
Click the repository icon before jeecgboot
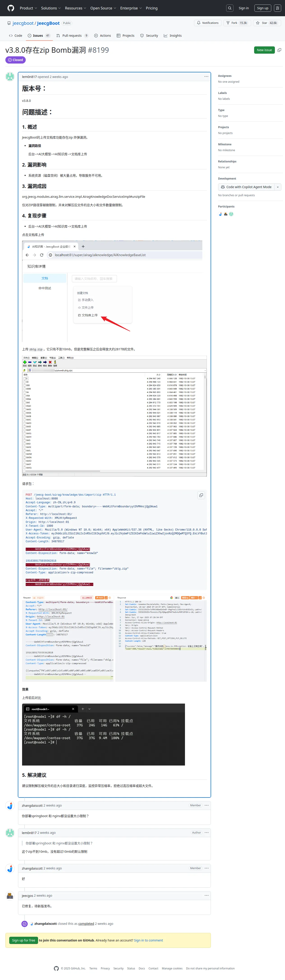click(x=9, y=23)
